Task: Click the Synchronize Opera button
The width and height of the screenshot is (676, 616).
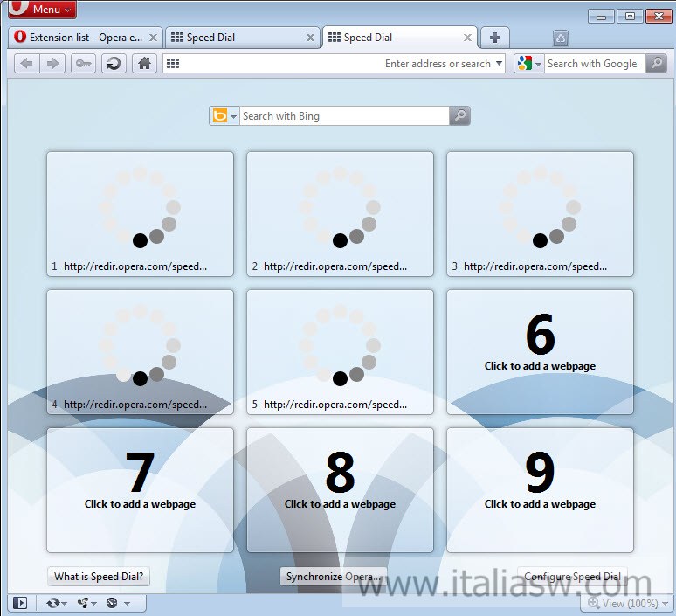Action: [334, 577]
